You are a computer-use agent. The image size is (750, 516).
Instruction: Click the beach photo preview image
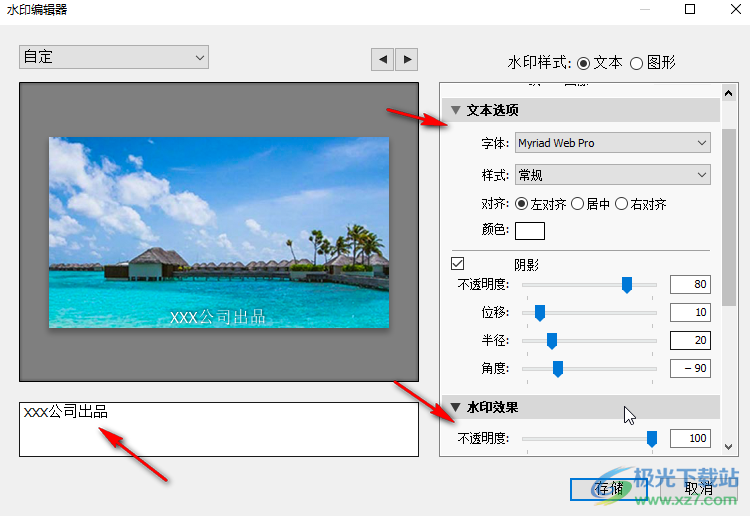click(x=219, y=232)
